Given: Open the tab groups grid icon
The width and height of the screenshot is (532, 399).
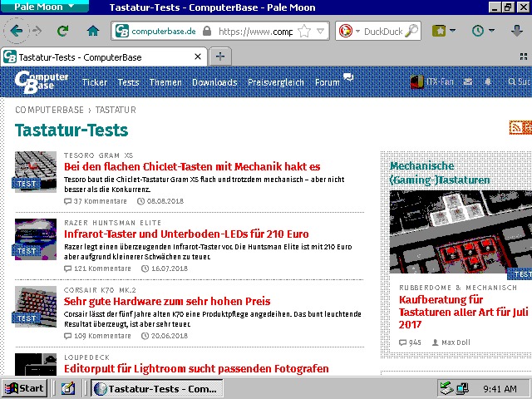Looking at the screenshot, I should click(524, 57).
